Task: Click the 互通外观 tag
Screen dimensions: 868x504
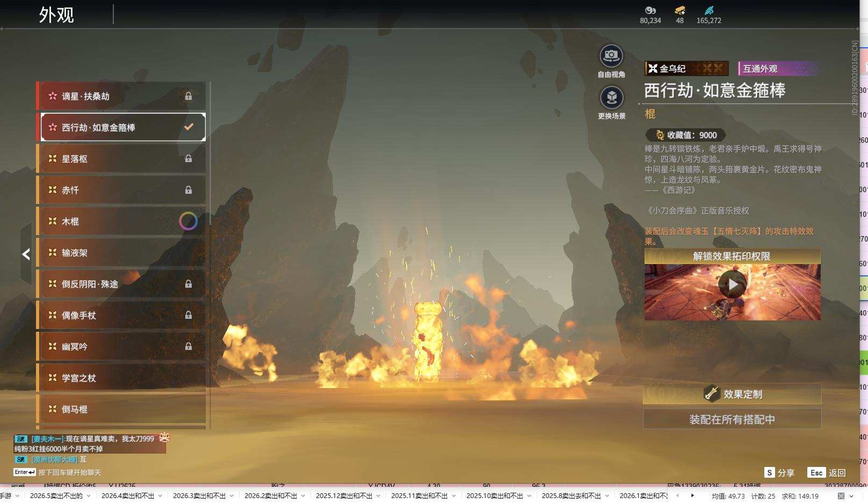Action: pos(779,68)
